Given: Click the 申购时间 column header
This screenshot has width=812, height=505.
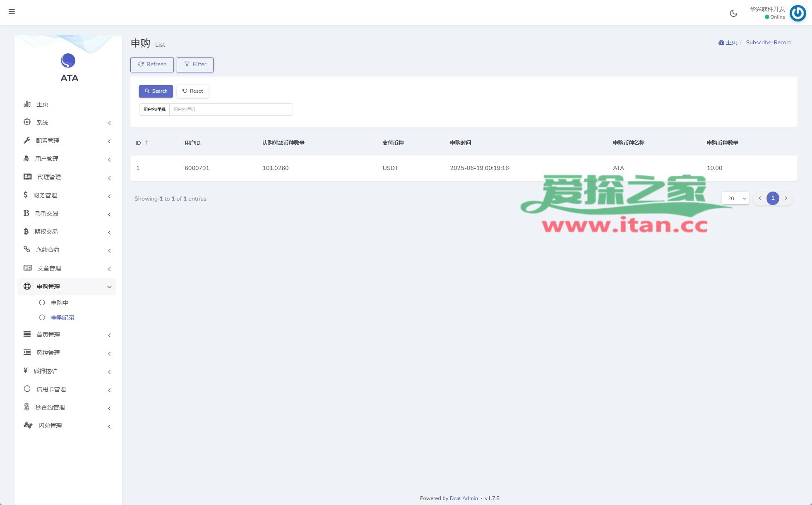Looking at the screenshot, I should click(460, 143).
